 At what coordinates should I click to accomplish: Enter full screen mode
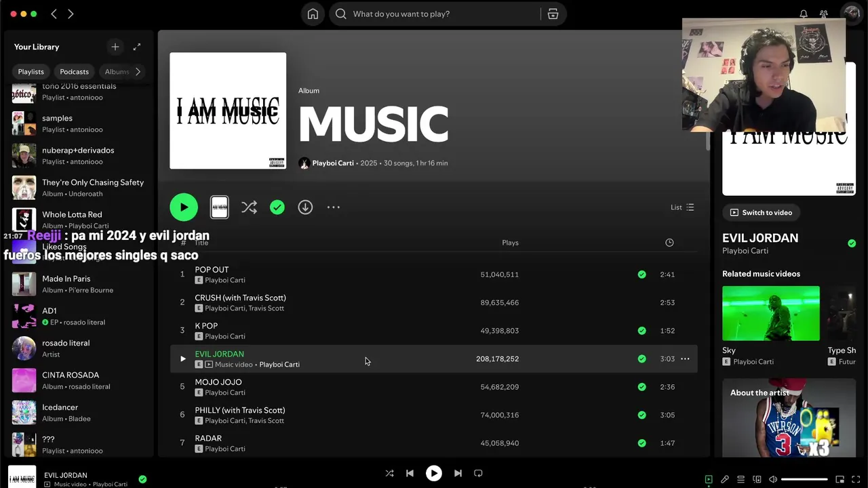pos(856,479)
